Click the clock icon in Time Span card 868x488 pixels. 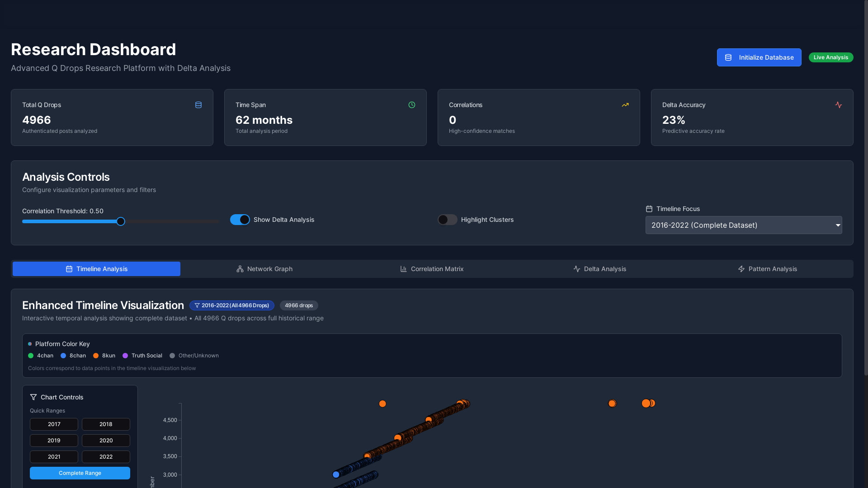412,105
